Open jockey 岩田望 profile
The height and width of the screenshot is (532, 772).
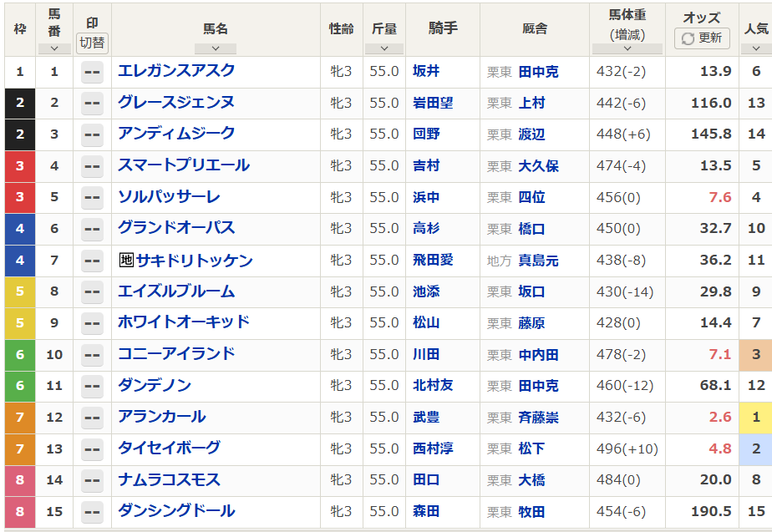[x=433, y=103]
